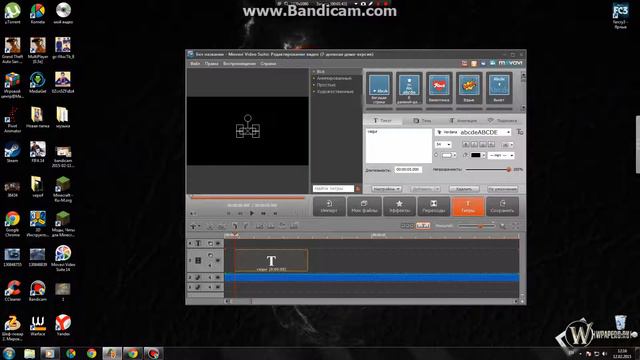The height and width of the screenshot is (360, 640).
Task: Open the CCleaner desktop icon
Action: 12,291
